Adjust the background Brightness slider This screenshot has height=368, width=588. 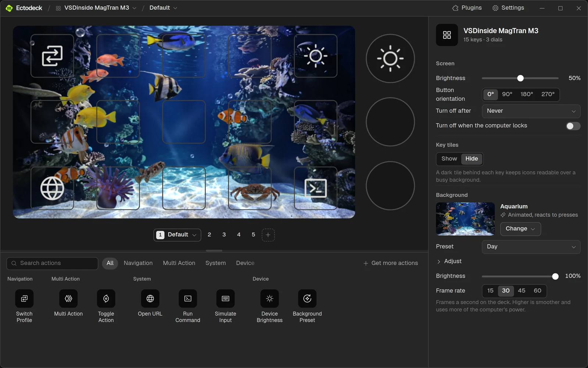pos(520,276)
